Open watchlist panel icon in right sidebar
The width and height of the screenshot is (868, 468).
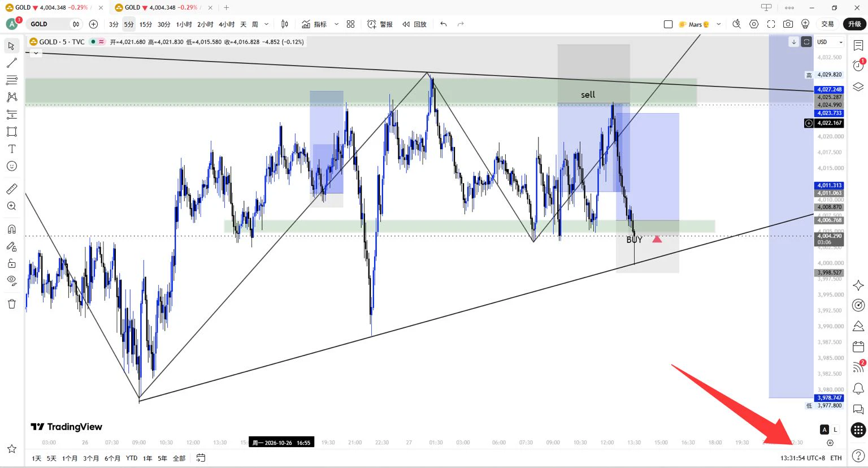[858, 45]
